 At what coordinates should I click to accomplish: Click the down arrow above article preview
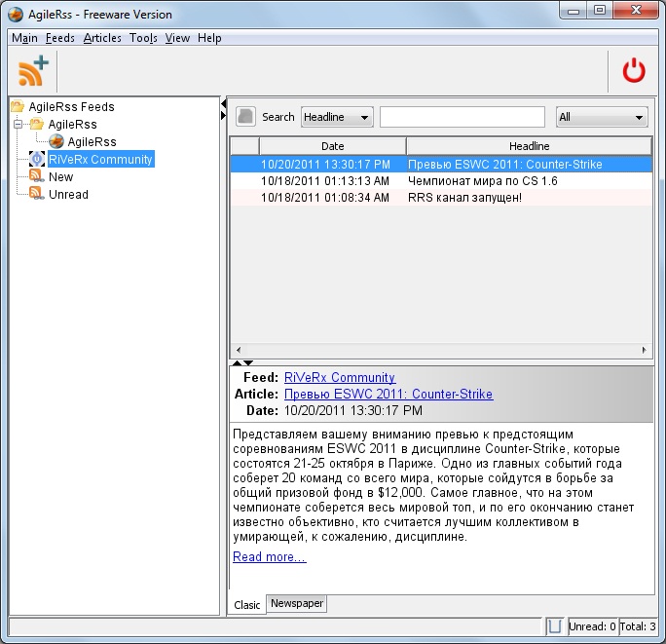coord(248,362)
